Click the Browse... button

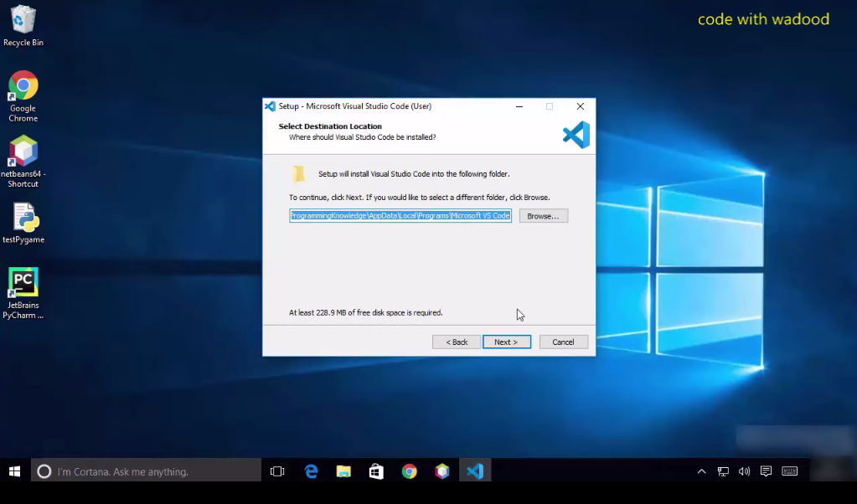pos(544,216)
